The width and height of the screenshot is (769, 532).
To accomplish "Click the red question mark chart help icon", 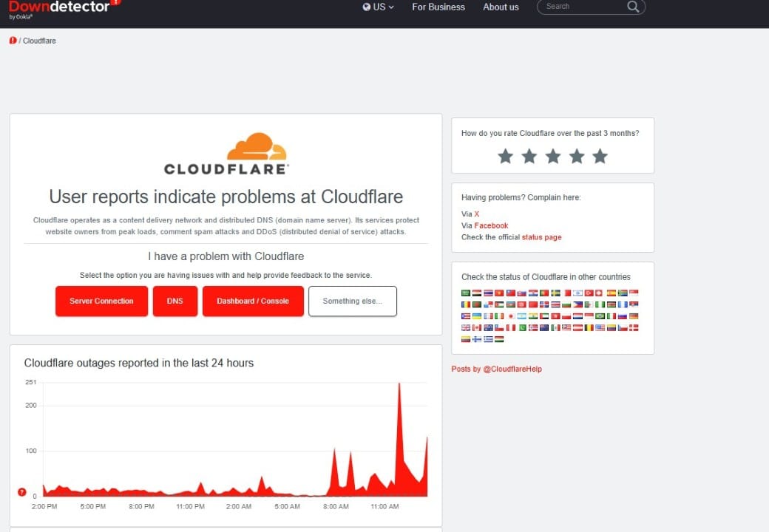I will [x=21, y=492].
